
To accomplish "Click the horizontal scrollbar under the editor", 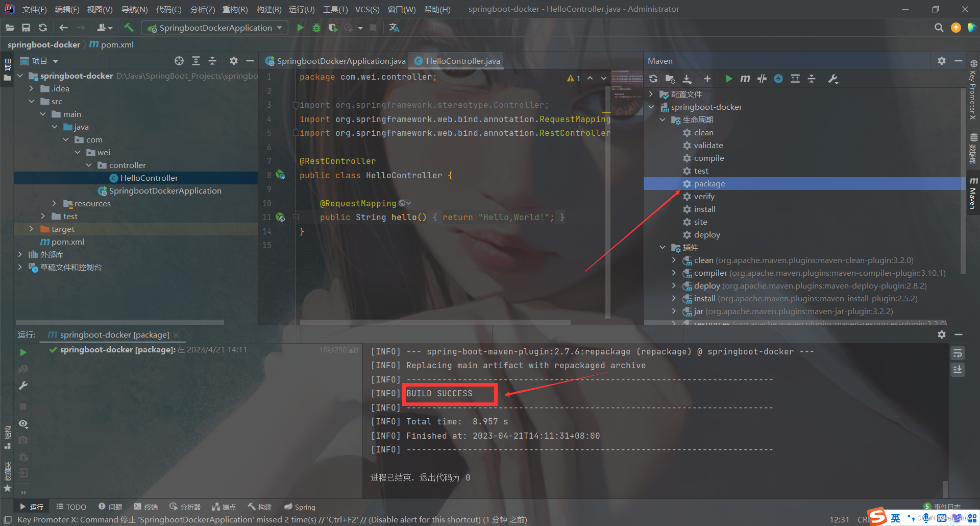I will point(435,322).
